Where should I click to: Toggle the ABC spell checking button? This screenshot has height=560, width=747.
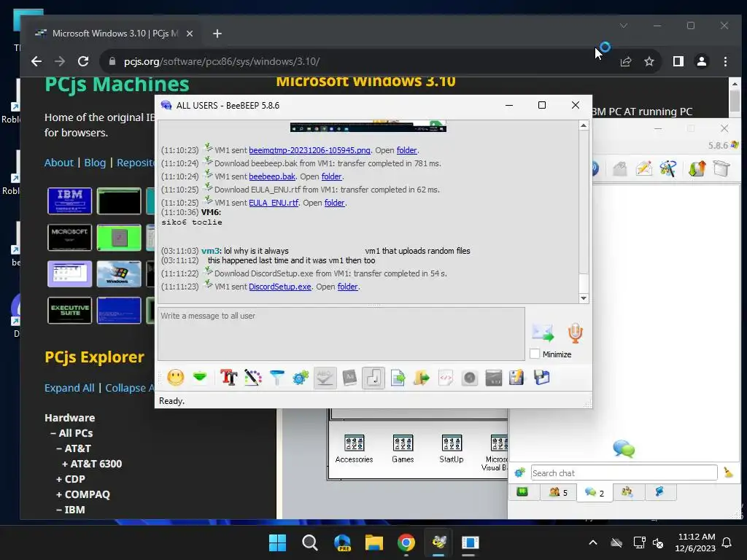[325, 378]
